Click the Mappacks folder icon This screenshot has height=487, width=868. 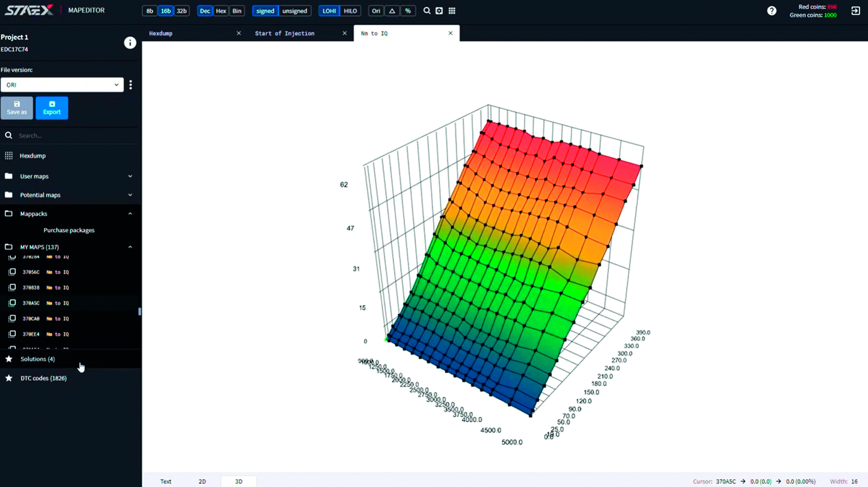(x=9, y=213)
